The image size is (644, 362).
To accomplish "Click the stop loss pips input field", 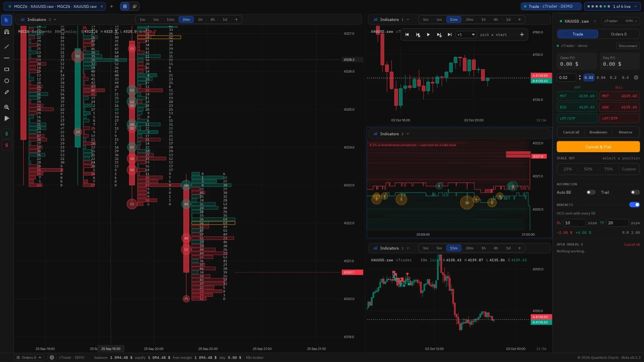I will (574, 223).
